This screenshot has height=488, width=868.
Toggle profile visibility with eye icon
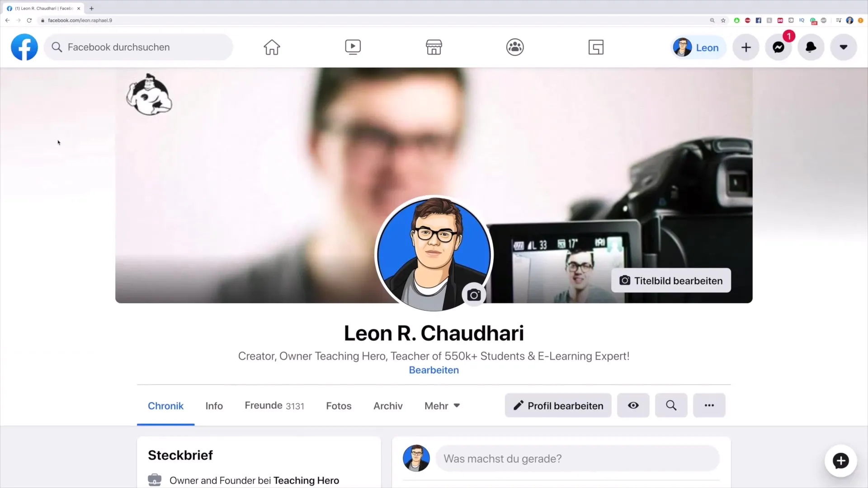[633, 405]
